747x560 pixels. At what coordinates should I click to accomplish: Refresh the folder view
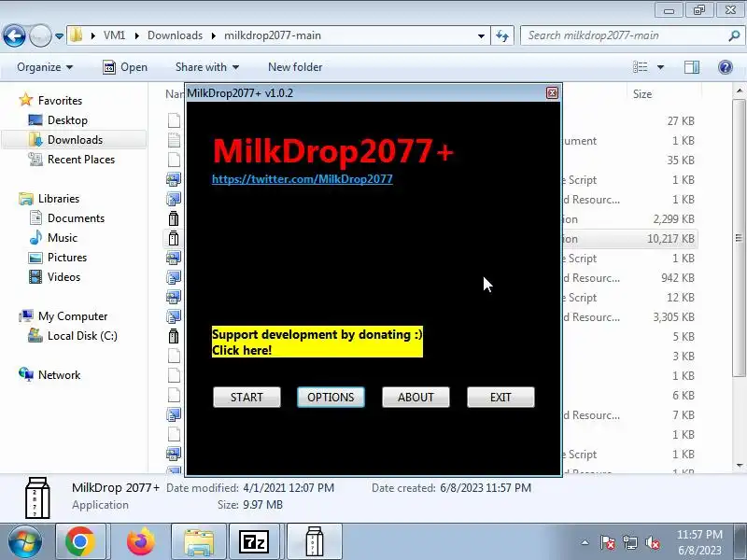[x=502, y=35]
